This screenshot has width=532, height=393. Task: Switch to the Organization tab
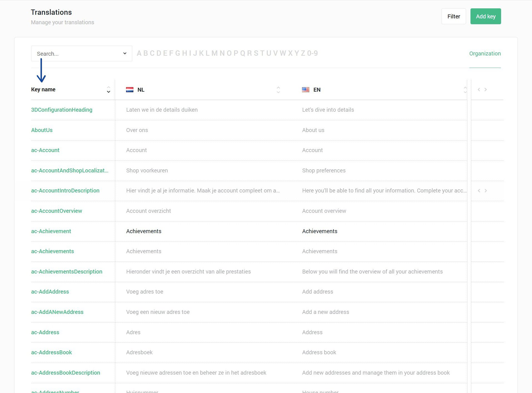485,53
